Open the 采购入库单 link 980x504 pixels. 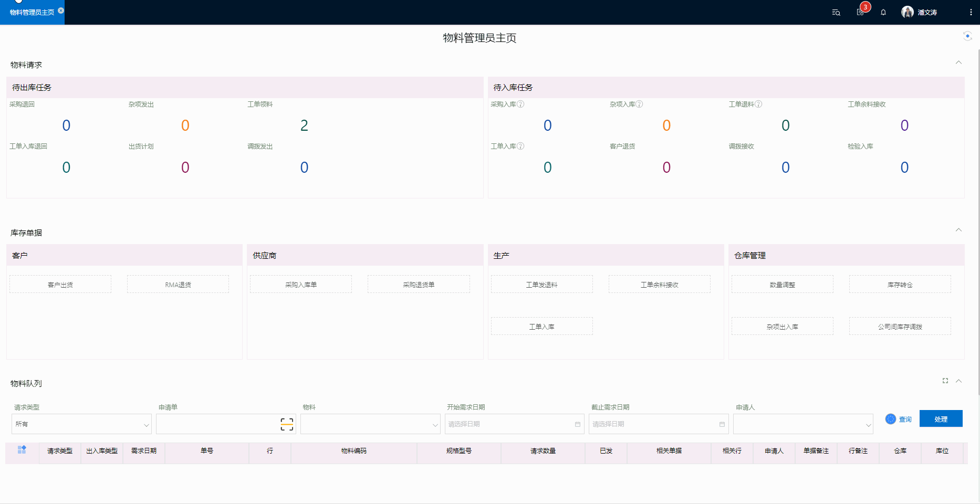(x=301, y=285)
